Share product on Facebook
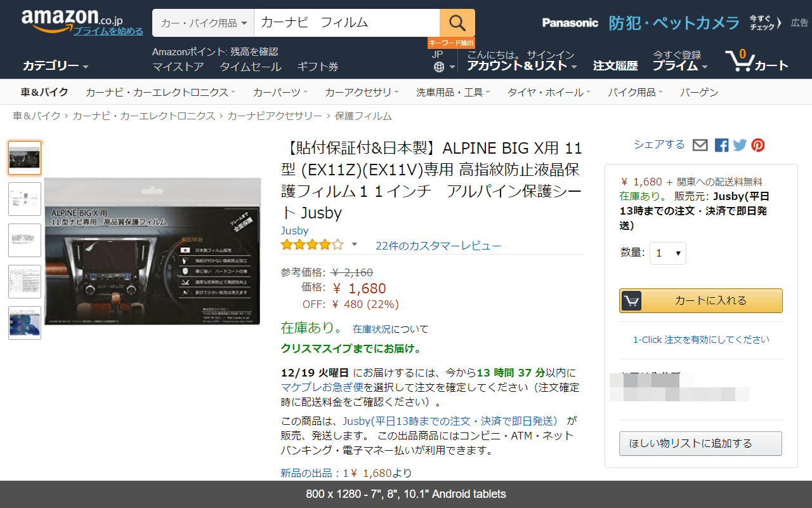The image size is (812, 508). 721,145
